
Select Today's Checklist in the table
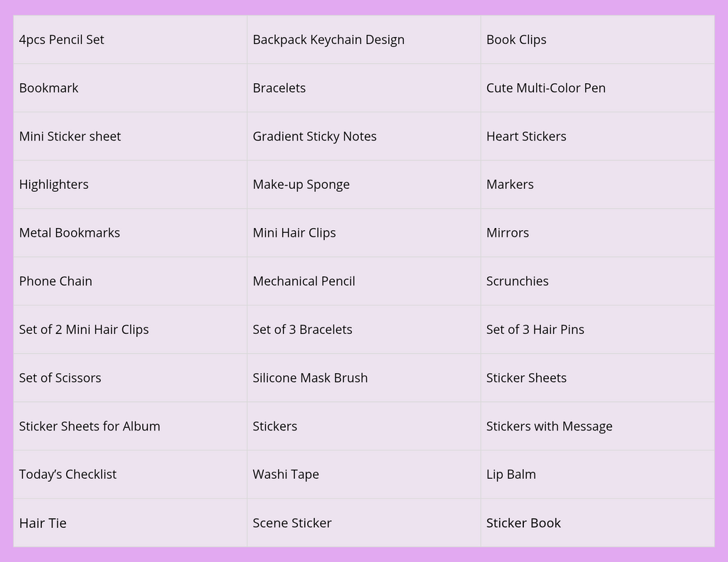click(x=130, y=475)
